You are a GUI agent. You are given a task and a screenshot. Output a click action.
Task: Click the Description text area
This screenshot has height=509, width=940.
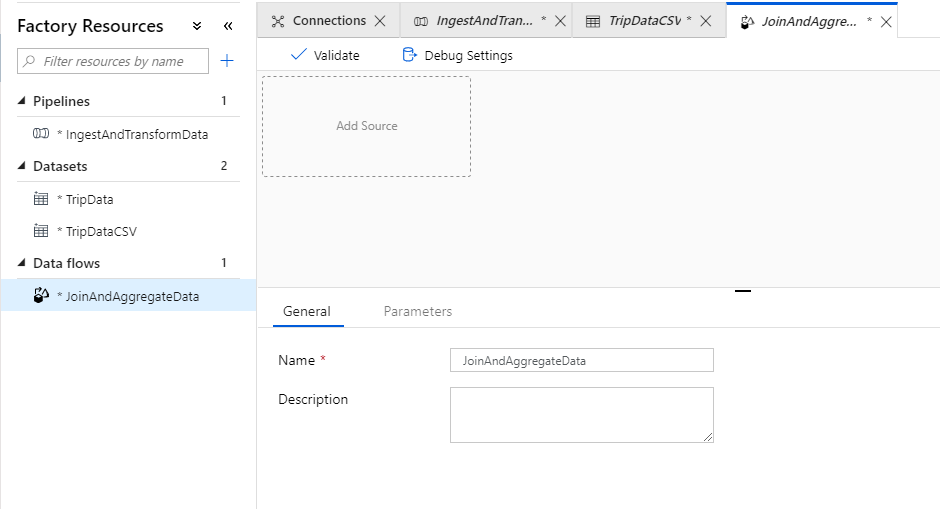(x=582, y=415)
